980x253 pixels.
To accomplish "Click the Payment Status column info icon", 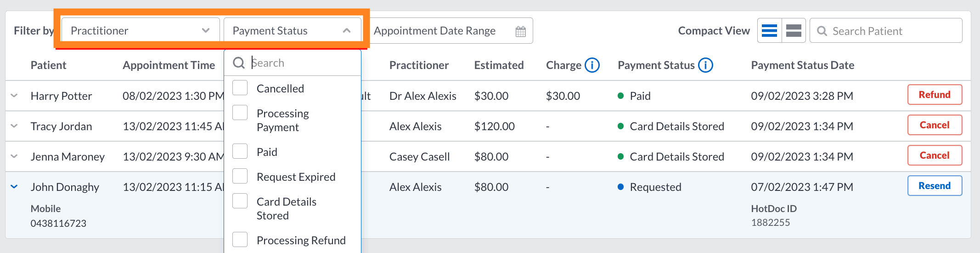I will coord(705,65).
